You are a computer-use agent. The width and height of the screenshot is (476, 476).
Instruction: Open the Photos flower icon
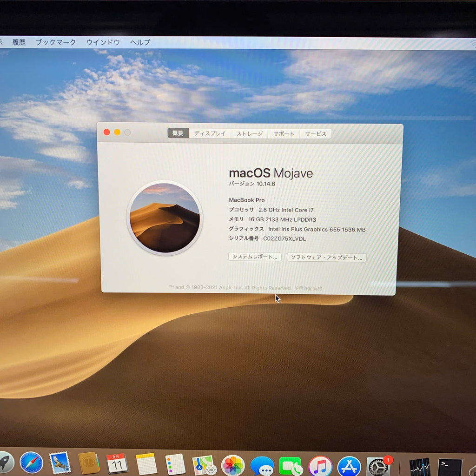point(233,465)
